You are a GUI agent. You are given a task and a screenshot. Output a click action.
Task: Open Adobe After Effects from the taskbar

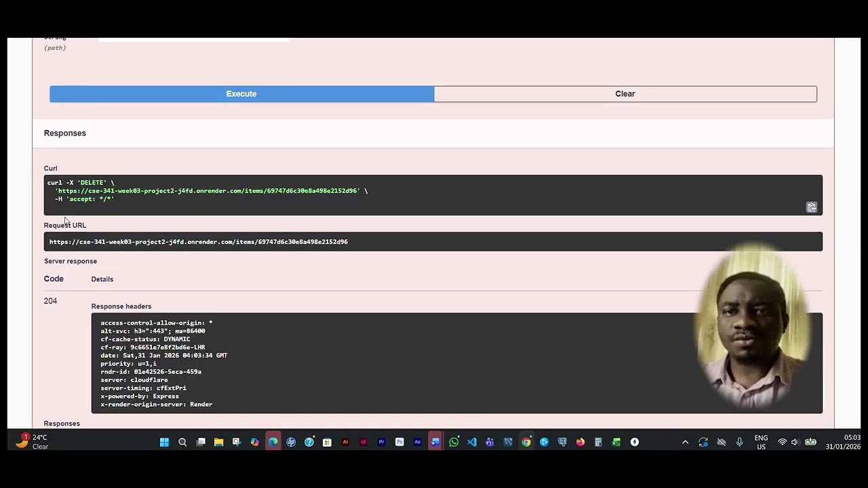[418, 442]
